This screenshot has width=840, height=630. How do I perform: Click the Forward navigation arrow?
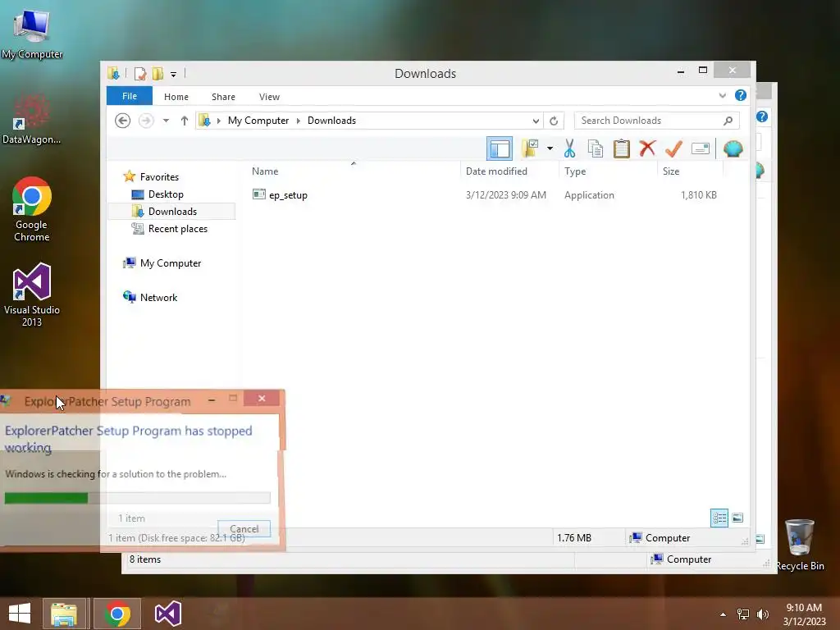(x=146, y=121)
